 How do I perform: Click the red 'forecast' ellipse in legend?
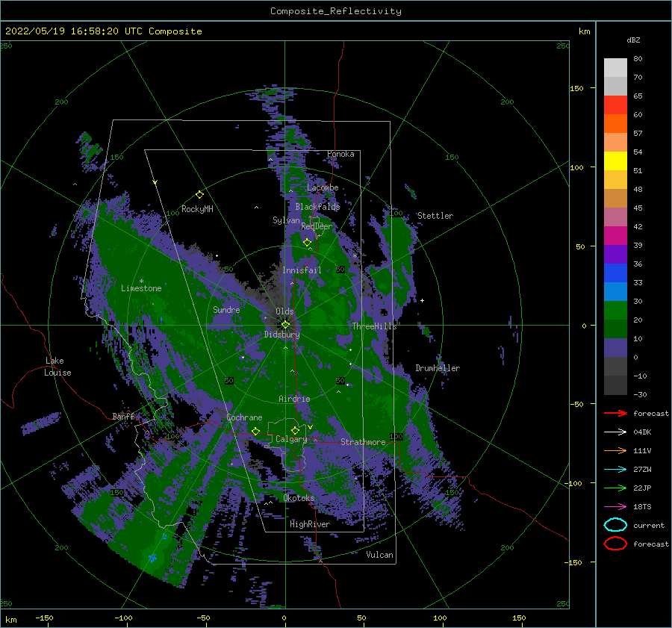tap(615, 544)
